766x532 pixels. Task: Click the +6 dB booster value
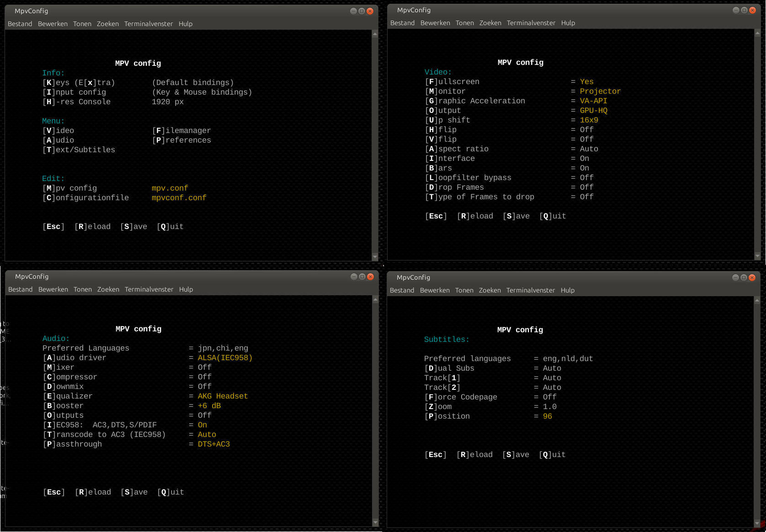[x=209, y=406]
